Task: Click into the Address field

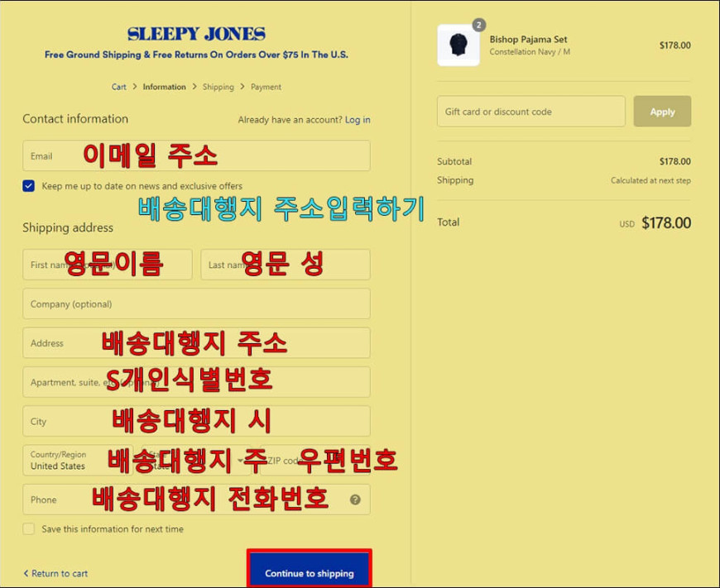Action: [x=196, y=343]
